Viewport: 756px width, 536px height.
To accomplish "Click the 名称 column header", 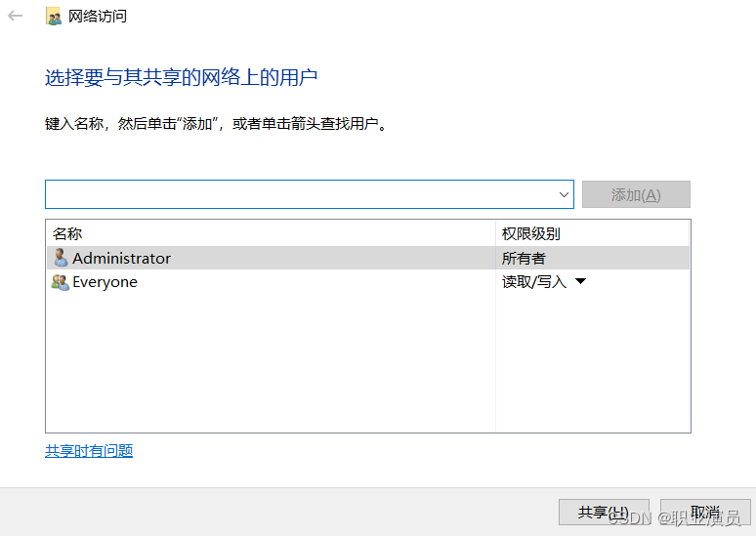I will click(x=67, y=233).
